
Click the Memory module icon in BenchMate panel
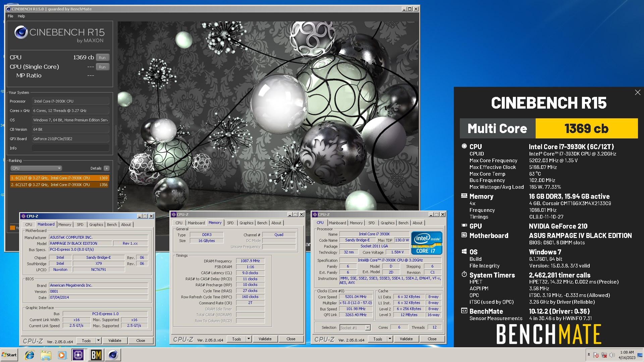pyautogui.click(x=464, y=195)
